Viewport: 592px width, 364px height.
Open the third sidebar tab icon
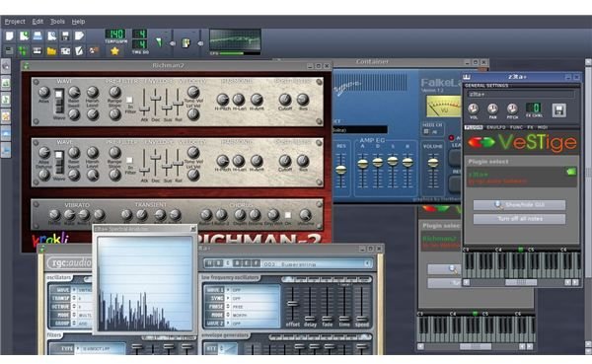(x=6, y=100)
